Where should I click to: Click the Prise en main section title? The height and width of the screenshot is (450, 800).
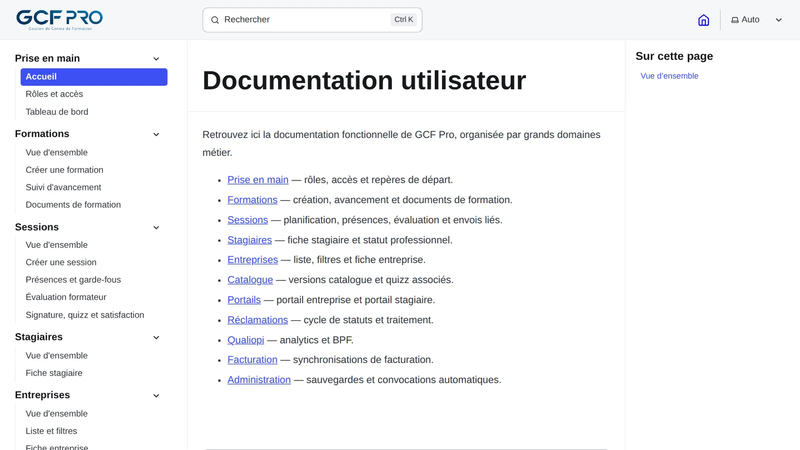point(47,58)
